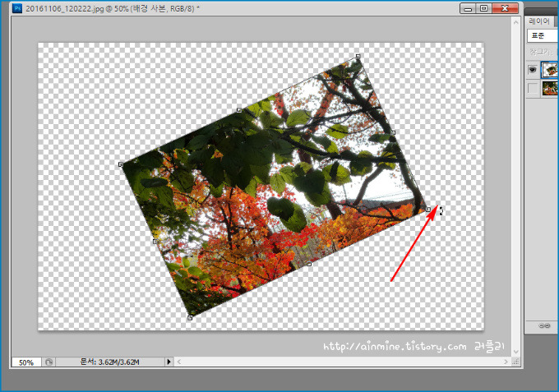The image size is (559, 392).
Task: Open the 표준 blend mode dropdown
Action: [543, 35]
